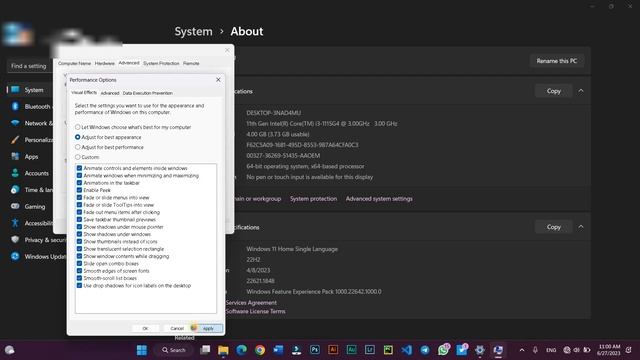Open Hardware tab in System Properties
This screenshot has height=360, width=640.
click(104, 63)
